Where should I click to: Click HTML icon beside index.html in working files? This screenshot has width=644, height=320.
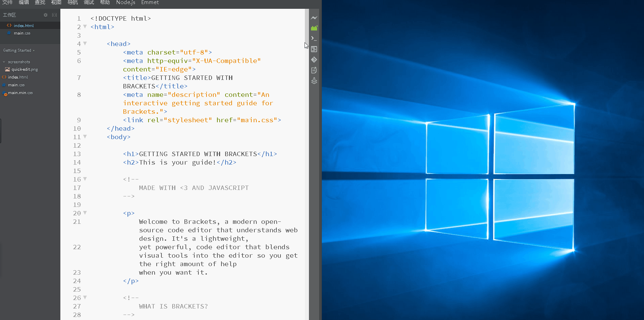click(x=9, y=25)
